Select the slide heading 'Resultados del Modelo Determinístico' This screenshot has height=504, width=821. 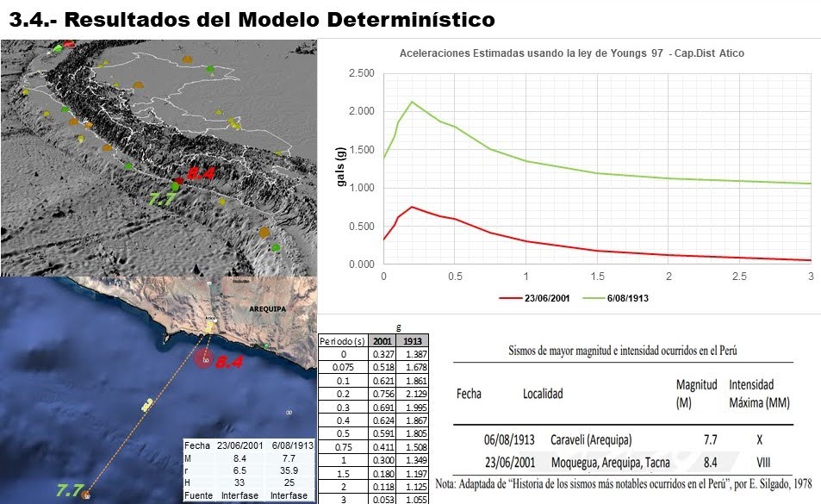(x=280, y=19)
